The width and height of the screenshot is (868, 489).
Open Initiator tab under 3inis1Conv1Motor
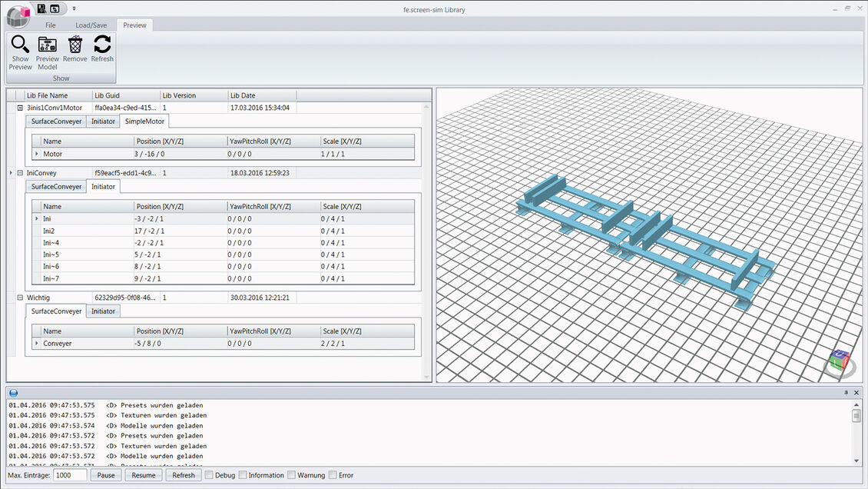[x=103, y=121]
